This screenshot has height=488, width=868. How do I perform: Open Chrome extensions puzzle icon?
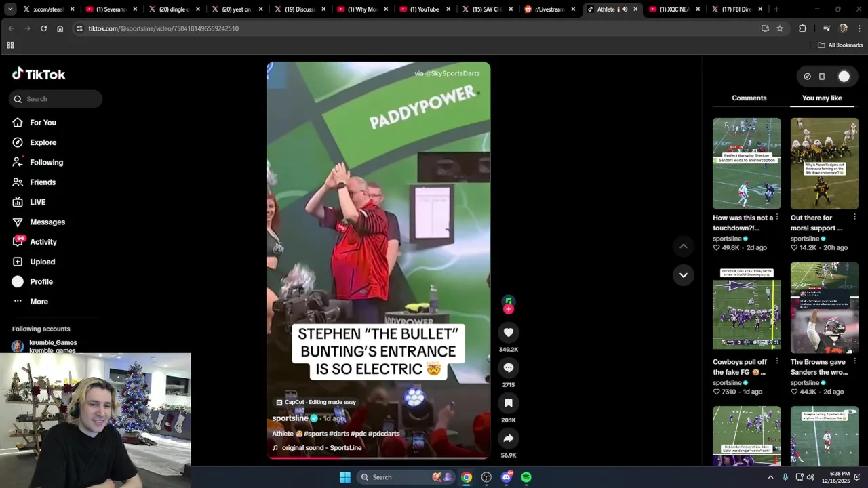point(803,28)
